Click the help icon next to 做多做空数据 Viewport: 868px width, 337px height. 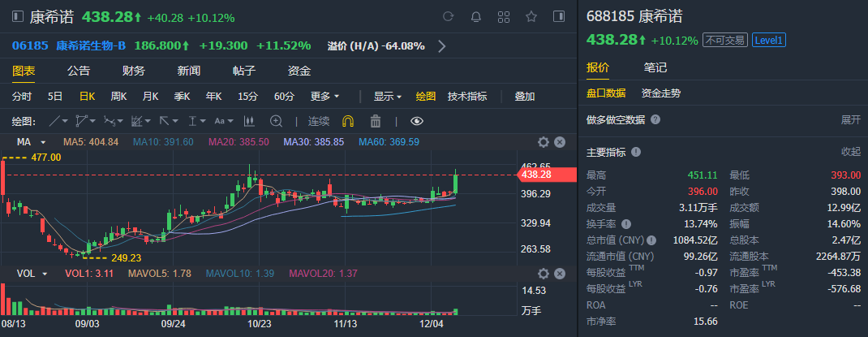655,119
